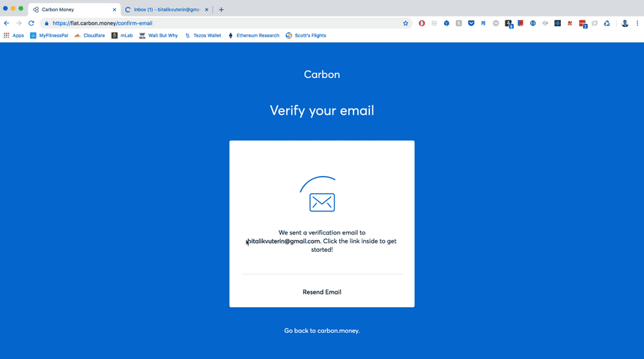Open the Wait But Why bookmark
644x359 pixels.
159,36
